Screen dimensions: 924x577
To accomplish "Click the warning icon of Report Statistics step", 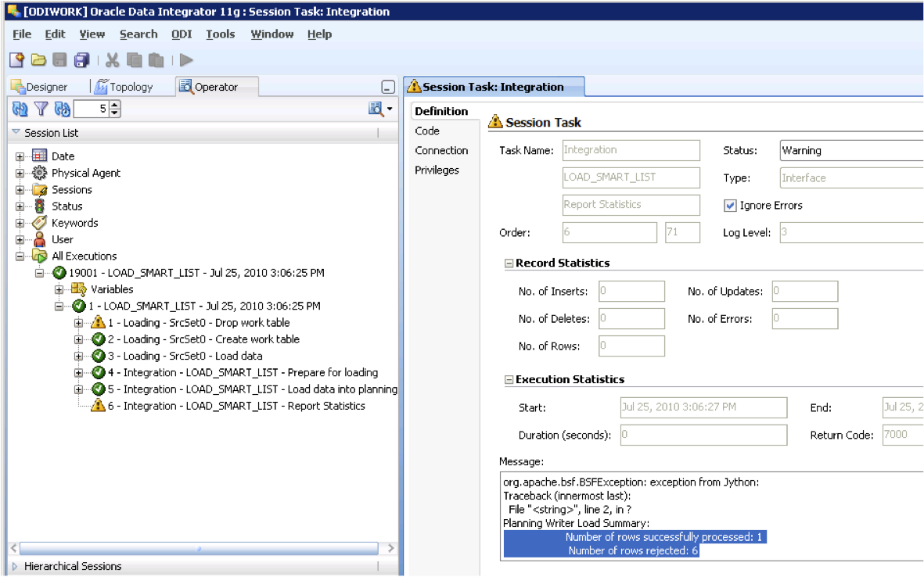I will 98,405.
